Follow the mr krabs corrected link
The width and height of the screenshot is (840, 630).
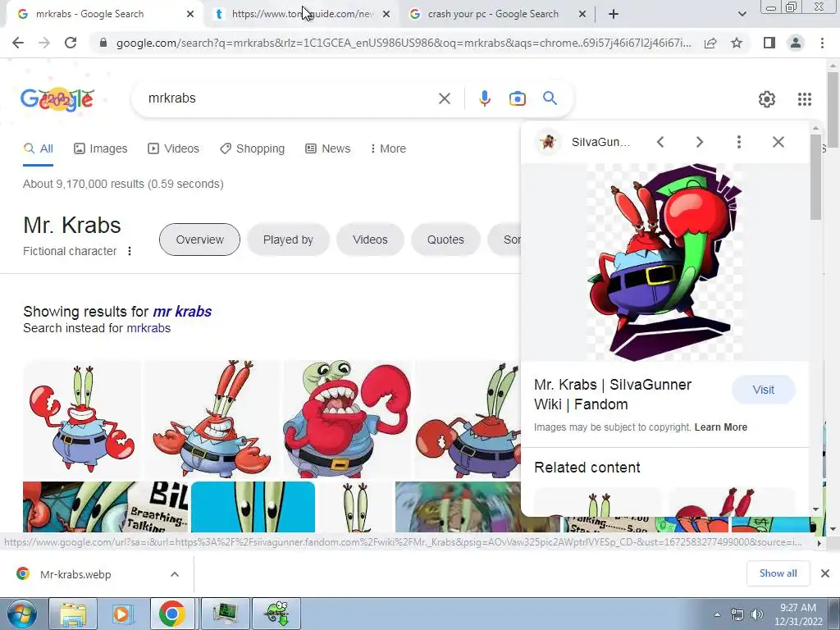pyautogui.click(x=182, y=311)
